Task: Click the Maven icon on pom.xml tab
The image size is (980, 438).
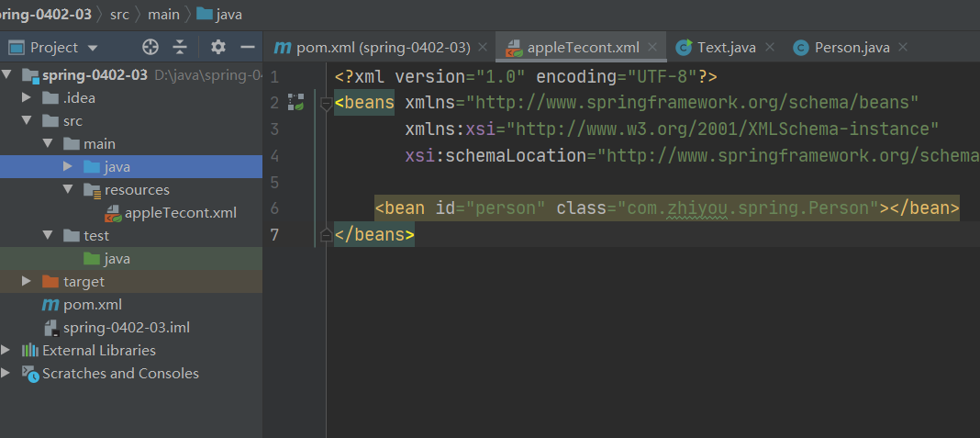Action: click(283, 48)
